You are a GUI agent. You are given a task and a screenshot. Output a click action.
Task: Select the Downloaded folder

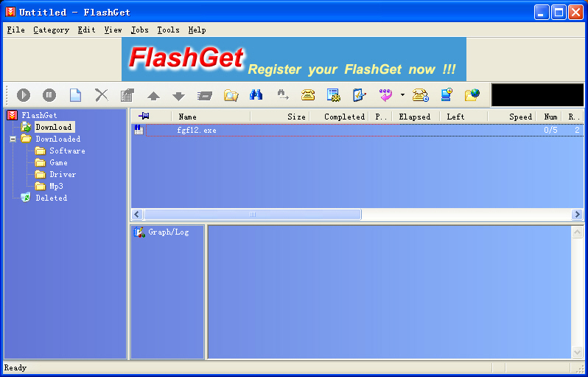pos(57,139)
